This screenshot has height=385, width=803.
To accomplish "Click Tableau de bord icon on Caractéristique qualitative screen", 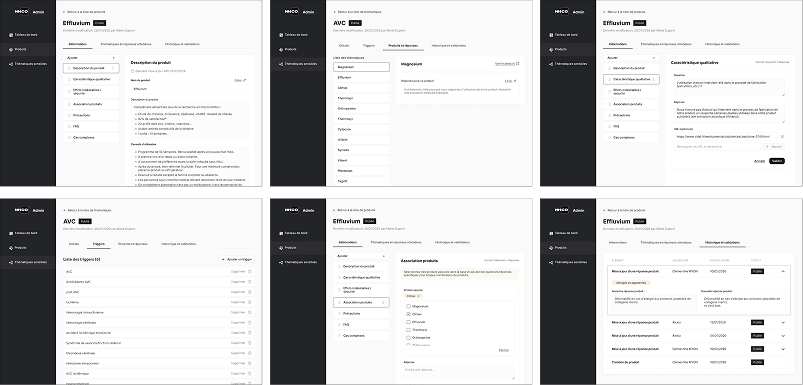I will pyautogui.click(x=551, y=35).
